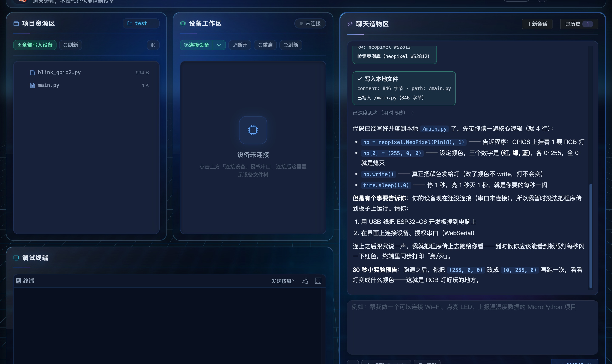The image size is (612, 364).
Task: Expand the connect device dropdown arrow
Action: point(219,45)
